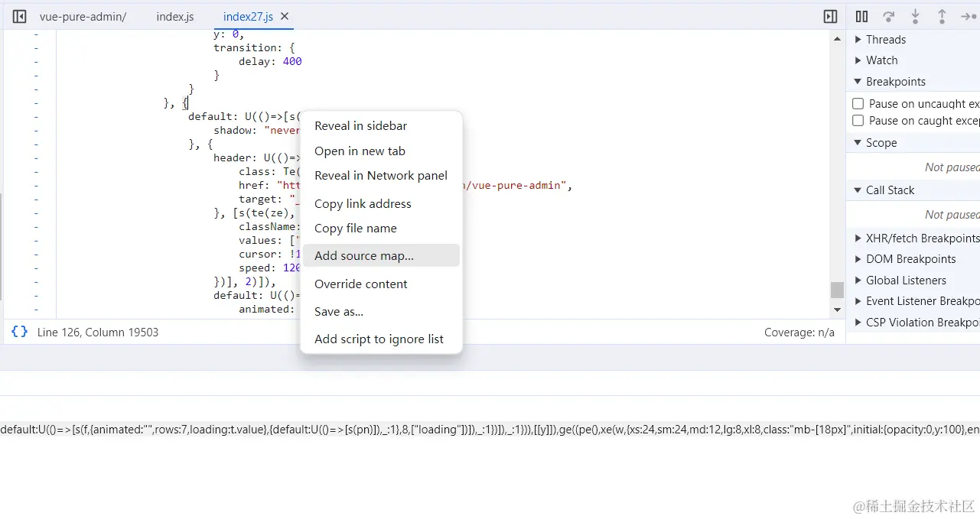The image size is (980, 519).
Task: Toggle pretty print braces icon
Action: pyautogui.click(x=20, y=332)
